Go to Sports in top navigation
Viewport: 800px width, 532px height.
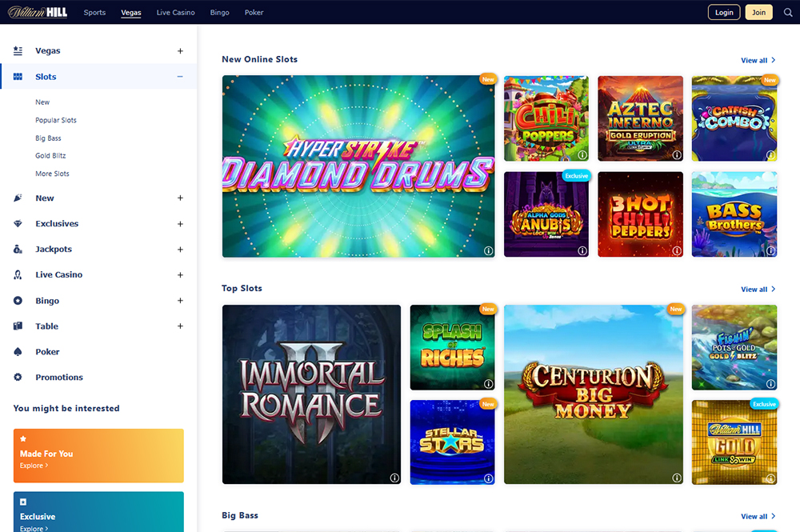(x=94, y=12)
